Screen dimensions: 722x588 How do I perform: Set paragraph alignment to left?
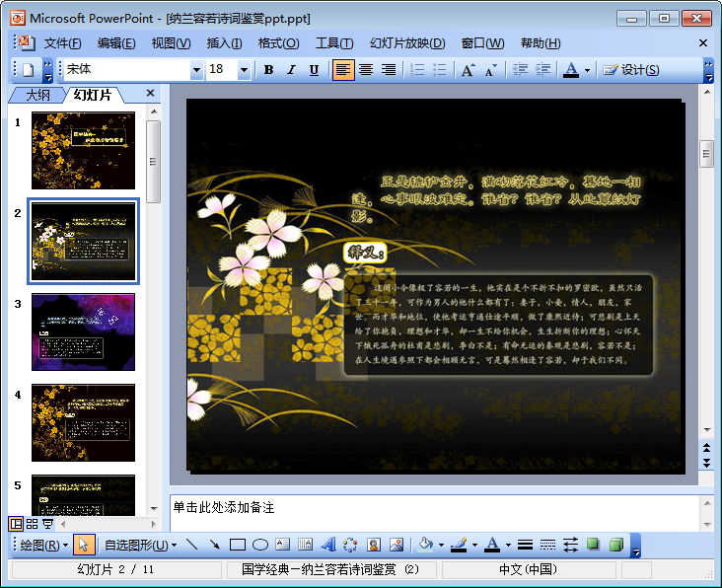coord(343,70)
